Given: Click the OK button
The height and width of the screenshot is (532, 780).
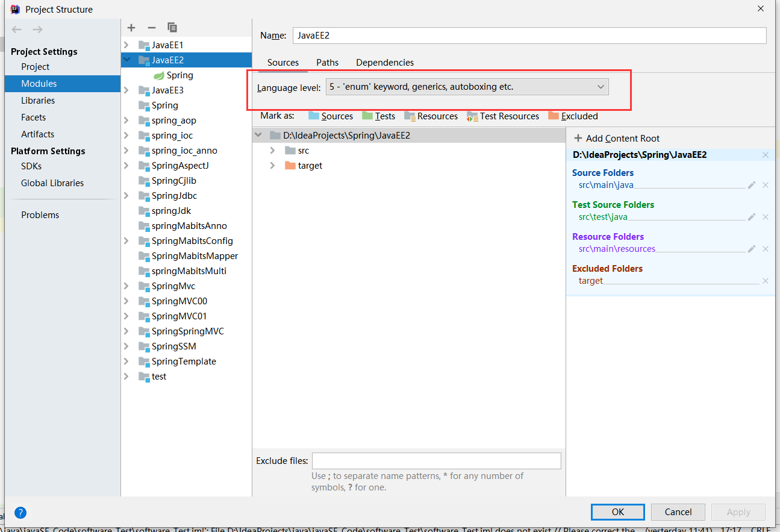Looking at the screenshot, I should coord(618,512).
